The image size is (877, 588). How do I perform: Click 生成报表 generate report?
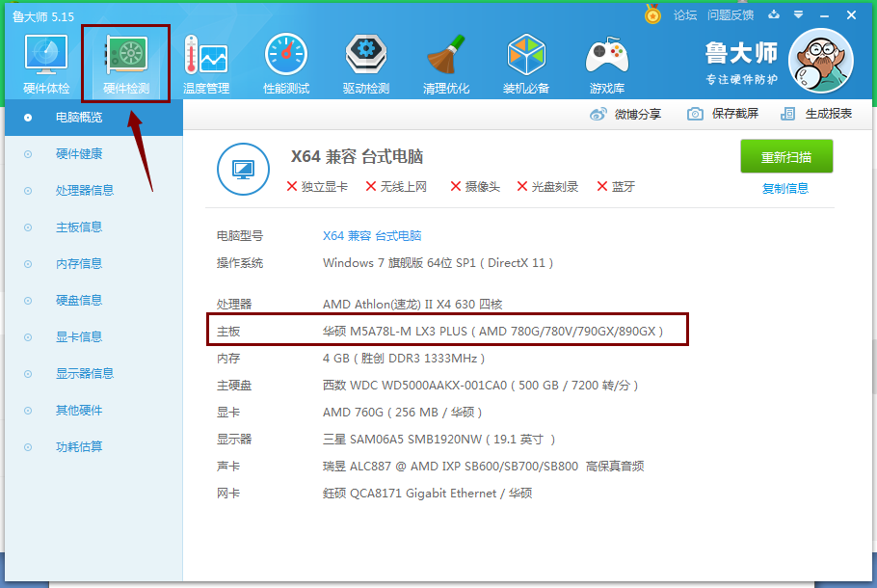(829, 114)
